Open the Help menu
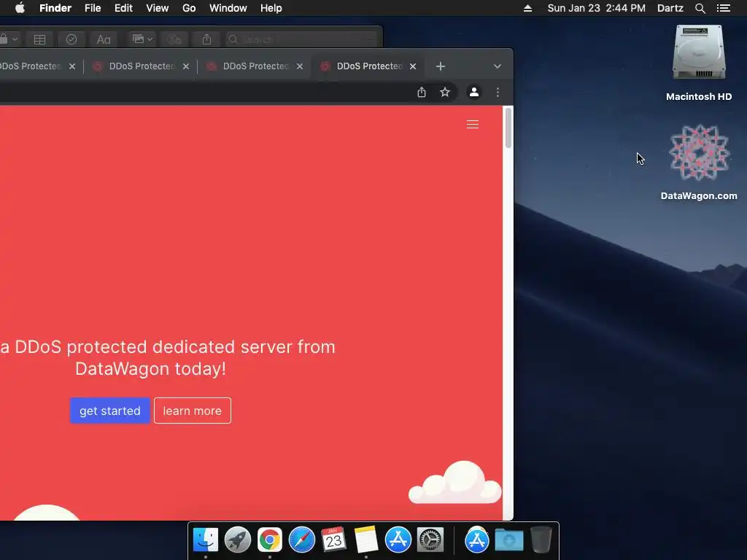 pos(271,8)
